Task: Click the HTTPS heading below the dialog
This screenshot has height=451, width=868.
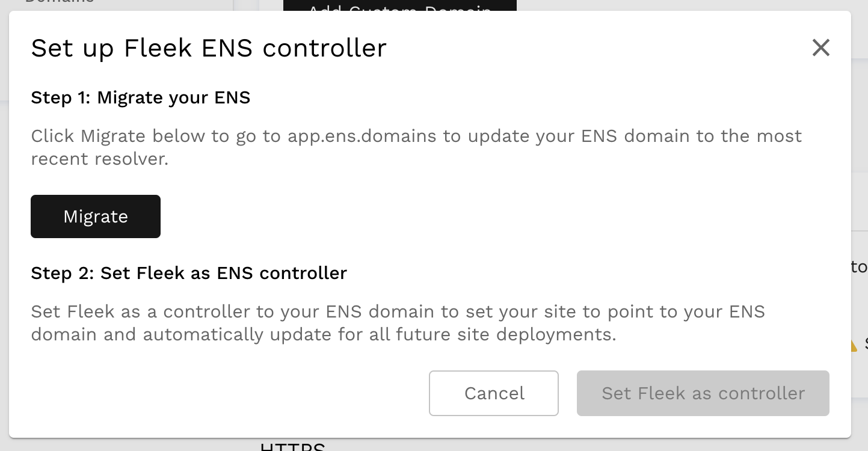Action: (x=292, y=447)
